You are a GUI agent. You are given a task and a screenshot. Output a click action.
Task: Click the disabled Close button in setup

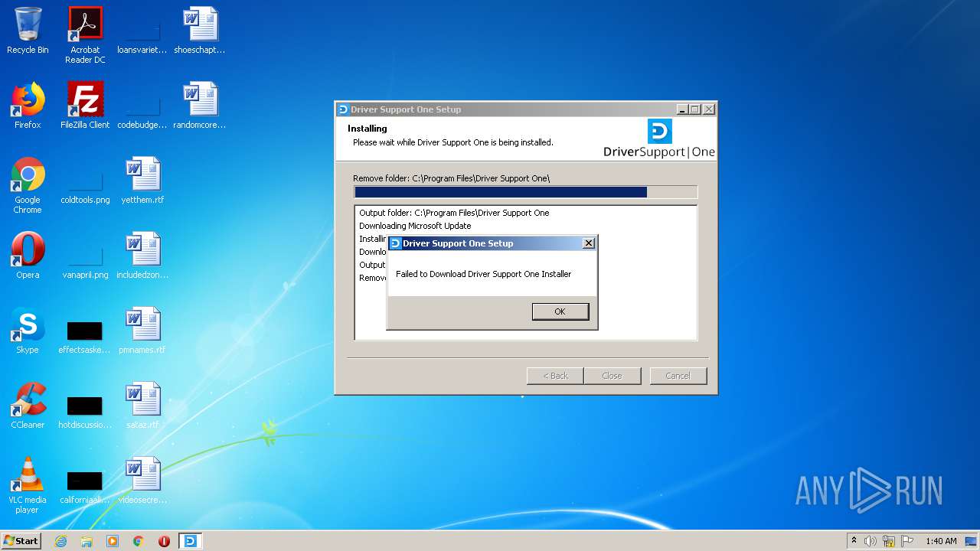click(x=612, y=376)
